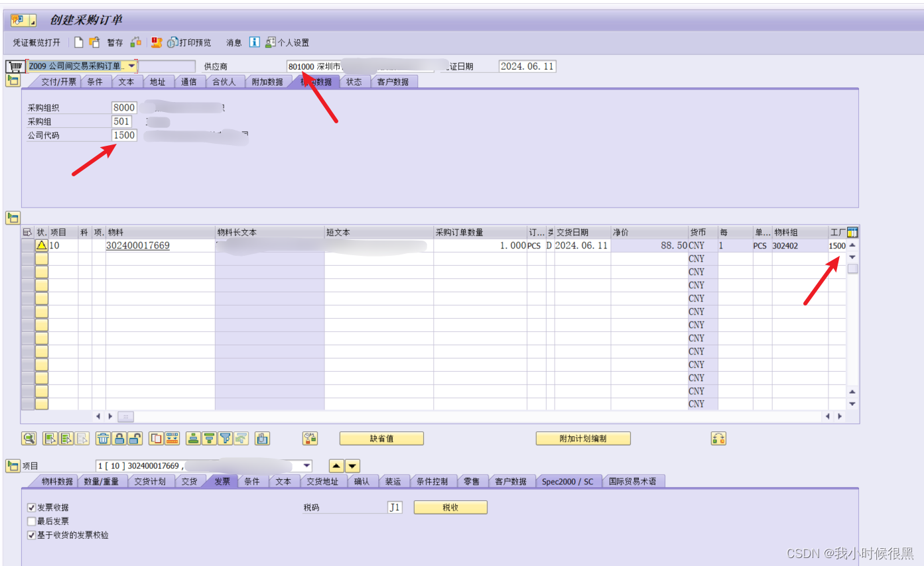Click the sort ascending icon
Image resolution: width=924 pixels, height=566 pixels.
(x=194, y=438)
